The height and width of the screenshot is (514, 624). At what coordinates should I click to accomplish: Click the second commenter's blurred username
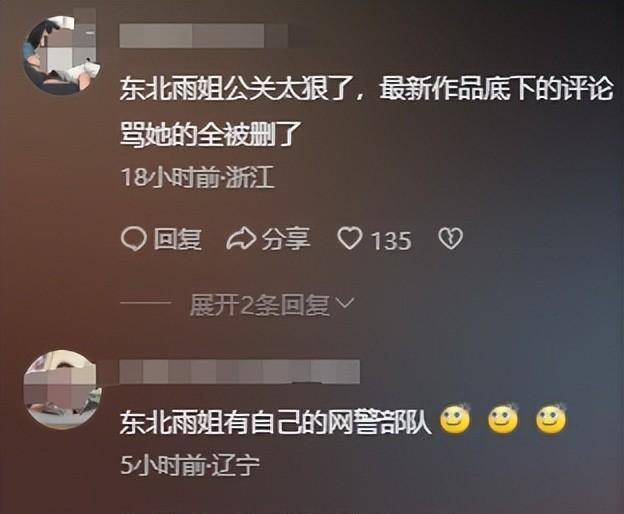pyautogui.click(x=240, y=372)
